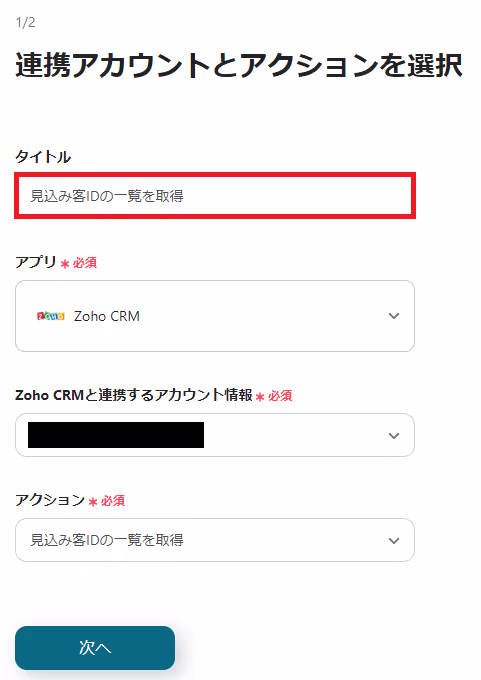The image size is (481, 680).
Task: Click the 必須 marker beside account info label
Action: pyautogui.click(x=280, y=396)
